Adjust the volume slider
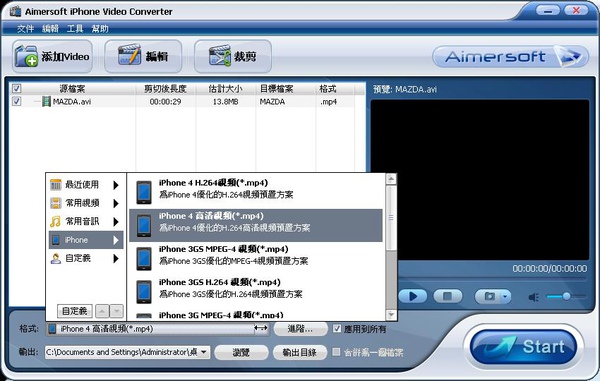600x381 pixels. (566, 296)
